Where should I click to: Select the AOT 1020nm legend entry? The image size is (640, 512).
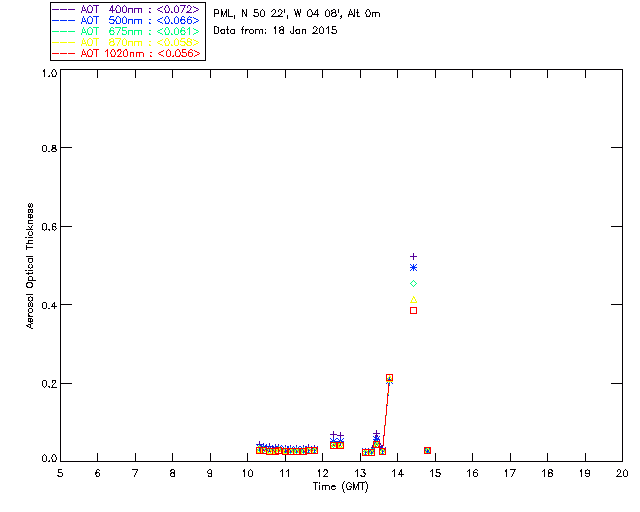tap(126, 53)
